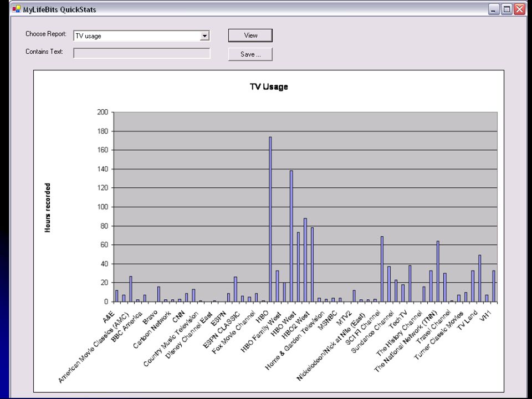Viewport: 532px width, 399px height.
Task: Click the 160 y-axis value
Action: 103,150
